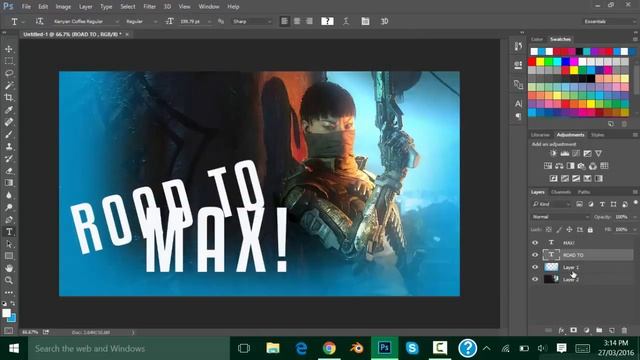Screen dimensions: 640x360
Task: Open the layer filter Kind dropdown
Action: [551, 204]
